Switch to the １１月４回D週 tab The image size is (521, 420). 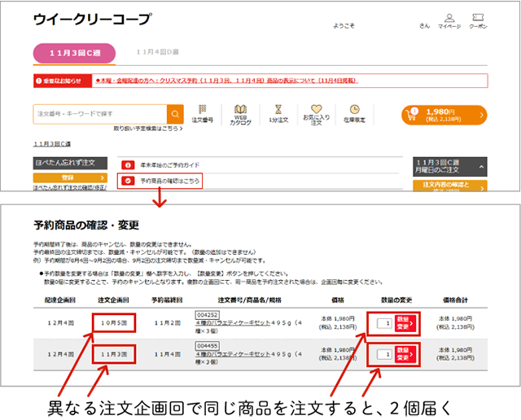pos(157,52)
